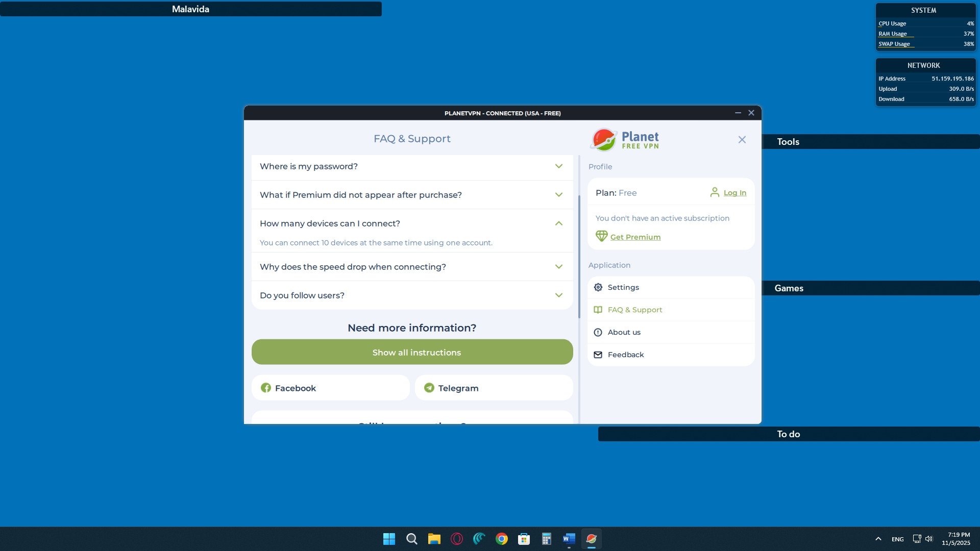
Task: Click the Planet VPN logo icon
Action: point(604,139)
